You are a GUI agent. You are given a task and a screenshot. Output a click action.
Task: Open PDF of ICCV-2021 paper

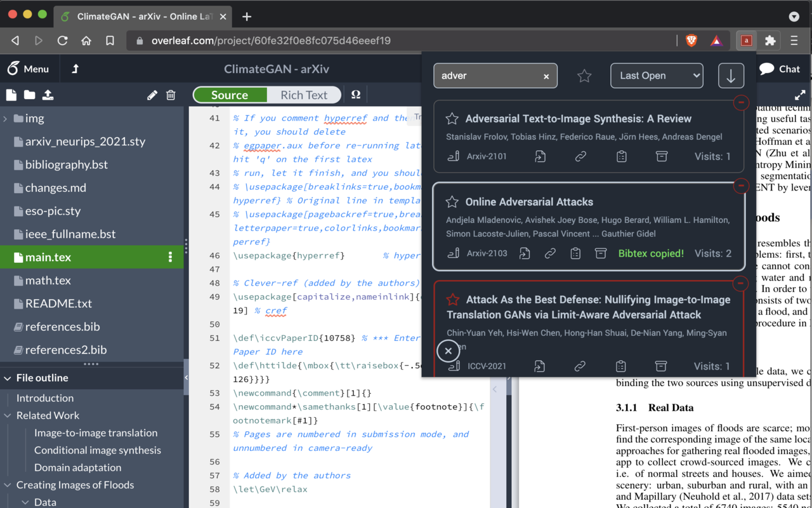pyautogui.click(x=539, y=366)
